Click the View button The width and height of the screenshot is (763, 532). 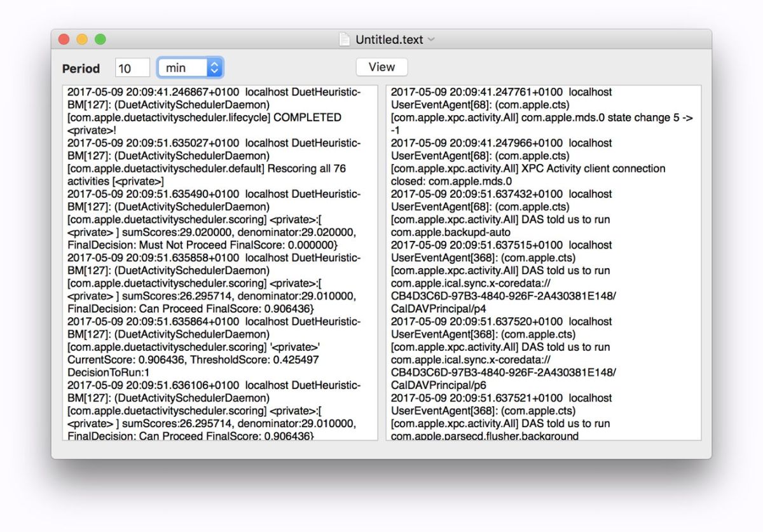381,67
